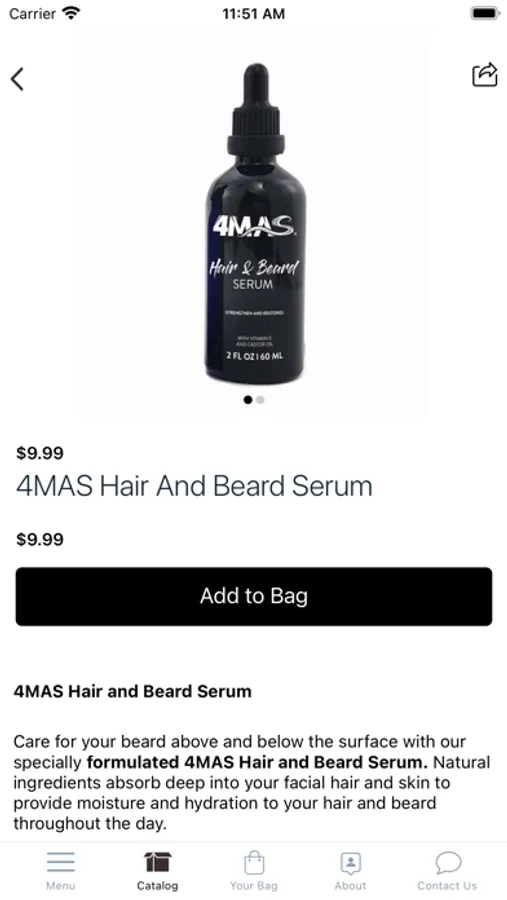Add serum to bag button
Image resolution: width=507 pixels, height=900 pixels.
coord(254,596)
